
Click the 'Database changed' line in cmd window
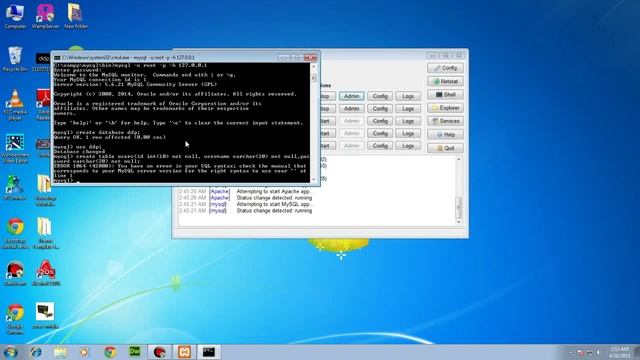(x=79, y=151)
